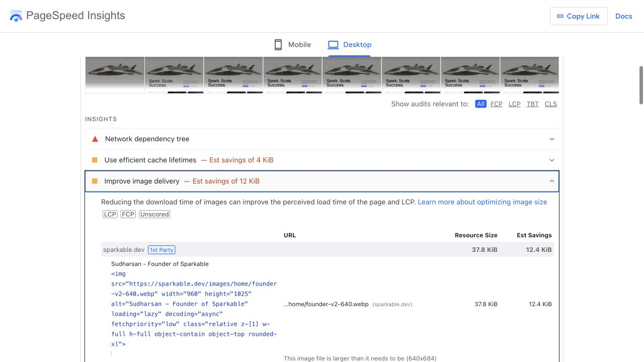Click the mobile phone icon
644x362 pixels.
coord(278,45)
